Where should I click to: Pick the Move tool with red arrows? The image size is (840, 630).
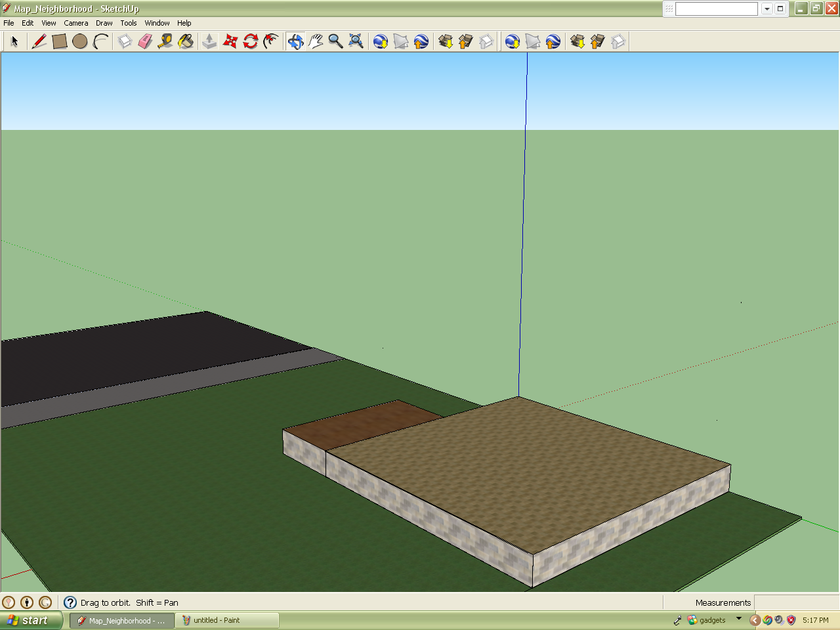point(230,41)
